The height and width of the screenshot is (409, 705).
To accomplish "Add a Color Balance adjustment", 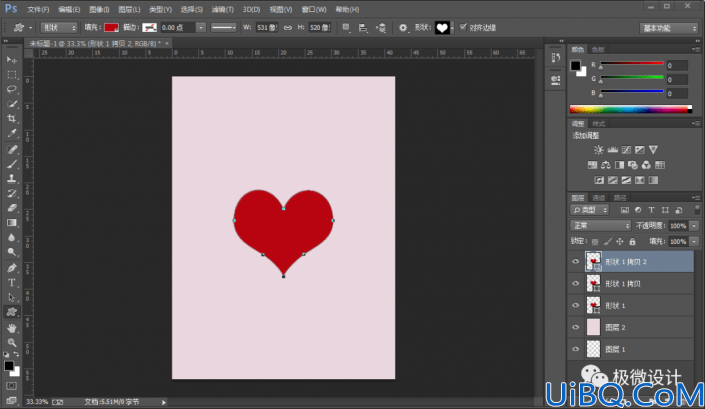I will 606,165.
